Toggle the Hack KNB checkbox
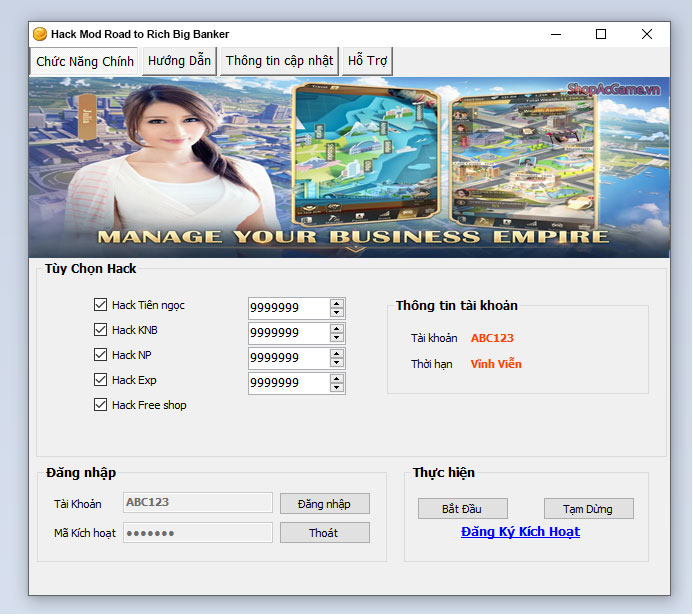The height and width of the screenshot is (616, 693). point(100,330)
